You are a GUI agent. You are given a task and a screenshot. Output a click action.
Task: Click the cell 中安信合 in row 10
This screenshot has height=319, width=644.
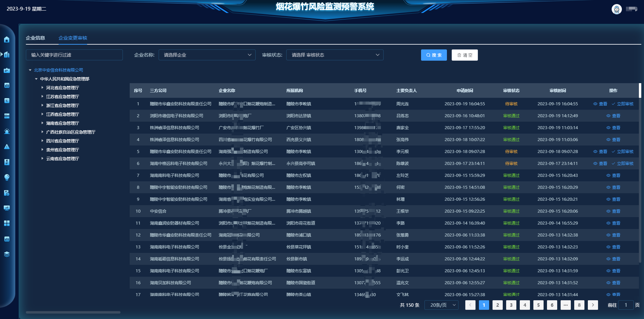(x=158, y=211)
